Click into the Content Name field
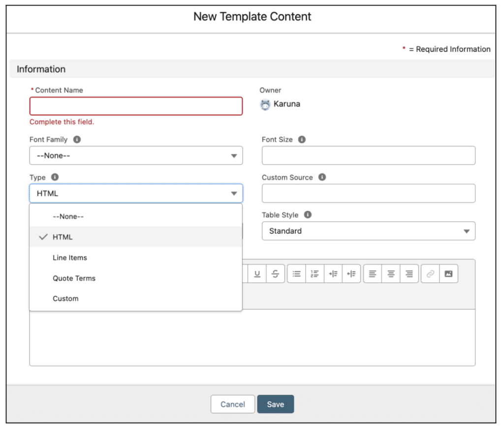The width and height of the screenshot is (504, 428). pyautogui.click(x=136, y=106)
